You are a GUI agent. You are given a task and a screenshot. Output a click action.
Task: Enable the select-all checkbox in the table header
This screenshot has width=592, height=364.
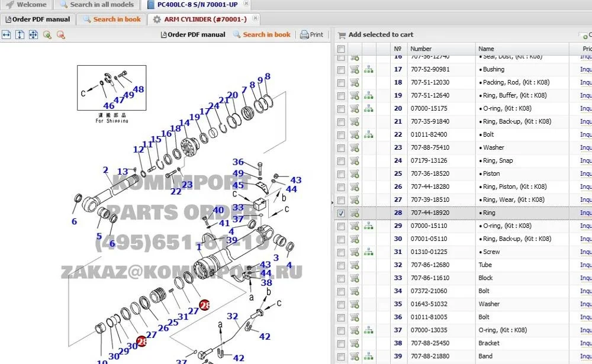click(x=341, y=49)
